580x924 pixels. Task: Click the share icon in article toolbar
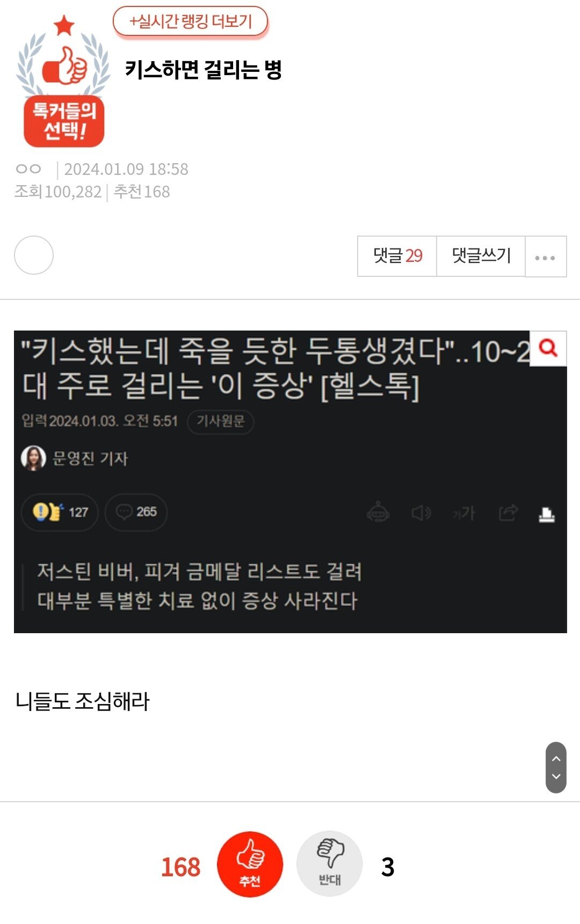click(508, 513)
